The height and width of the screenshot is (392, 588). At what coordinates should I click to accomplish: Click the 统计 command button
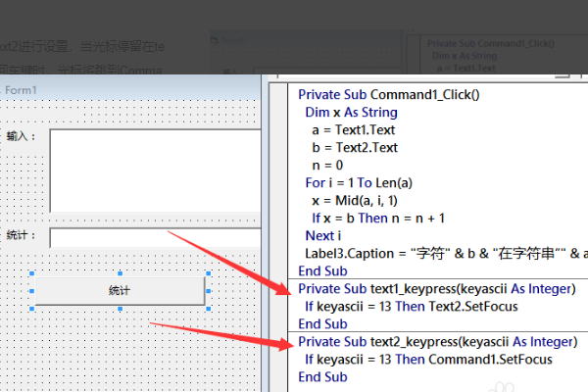click(120, 291)
